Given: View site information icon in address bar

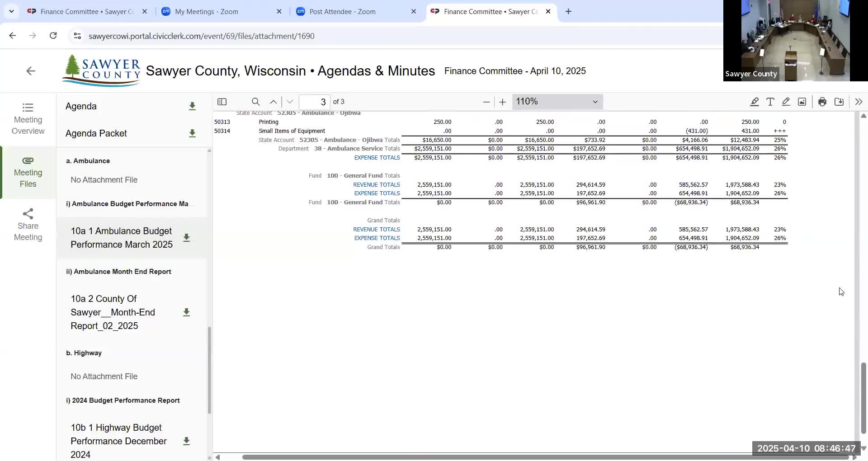Looking at the screenshot, I should tap(77, 36).
